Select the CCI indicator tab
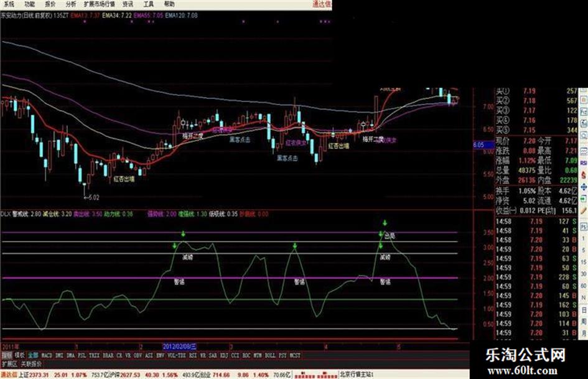Screen dimensions: 588x379 pyautogui.click(x=235, y=355)
